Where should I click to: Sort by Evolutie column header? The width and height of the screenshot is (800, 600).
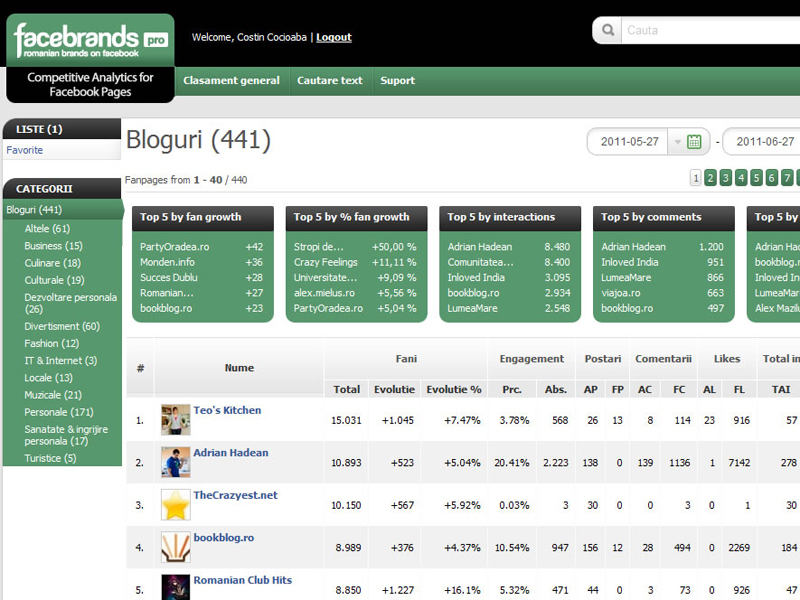[x=394, y=389]
